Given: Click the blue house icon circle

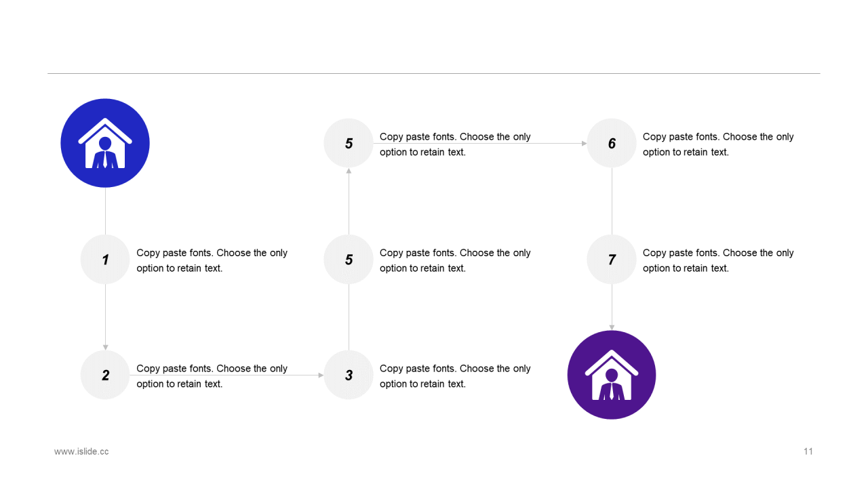Looking at the screenshot, I should 105,143.
